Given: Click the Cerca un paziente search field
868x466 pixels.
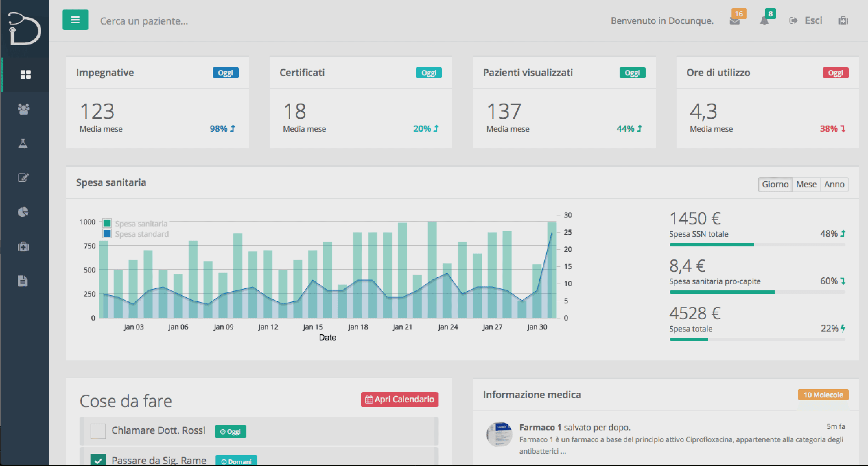Looking at the screenshot, I should coord(144,21).
